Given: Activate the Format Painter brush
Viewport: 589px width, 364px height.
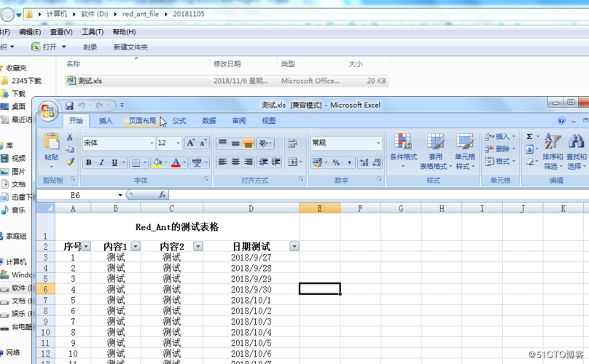Looking at the screenshot, I should [x=70, y=162].
